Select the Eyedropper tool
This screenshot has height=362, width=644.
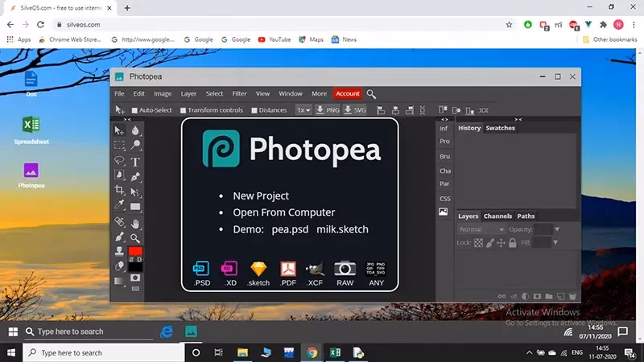[x=119, y=206]
